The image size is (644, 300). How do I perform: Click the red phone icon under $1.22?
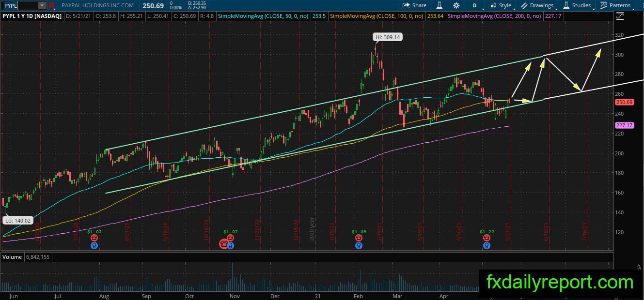[486, 239]
